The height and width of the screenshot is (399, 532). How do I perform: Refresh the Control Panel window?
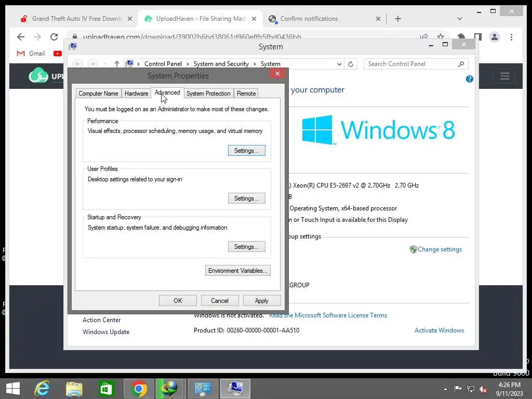(x=351, y=64)
